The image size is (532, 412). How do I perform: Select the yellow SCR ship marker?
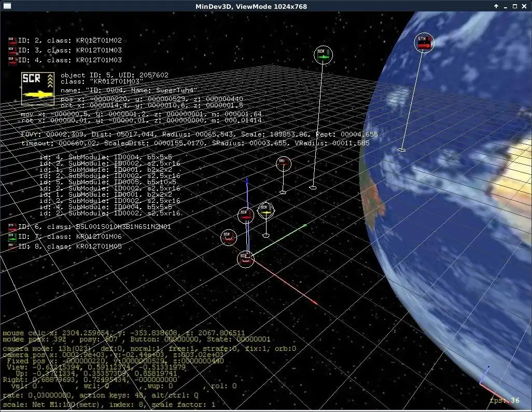(x=265, y=211)
